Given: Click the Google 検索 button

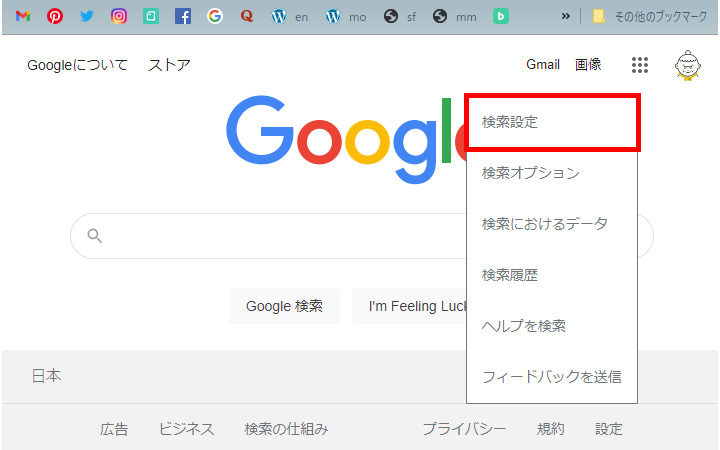Looking at the screenshot, I should (x=284, y=306).
